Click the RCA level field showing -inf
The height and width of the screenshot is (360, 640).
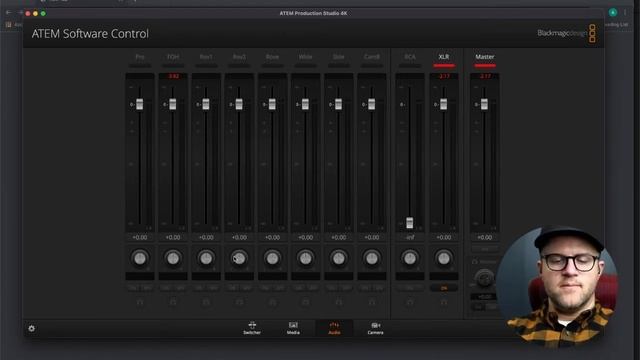(x=410, y=237)
